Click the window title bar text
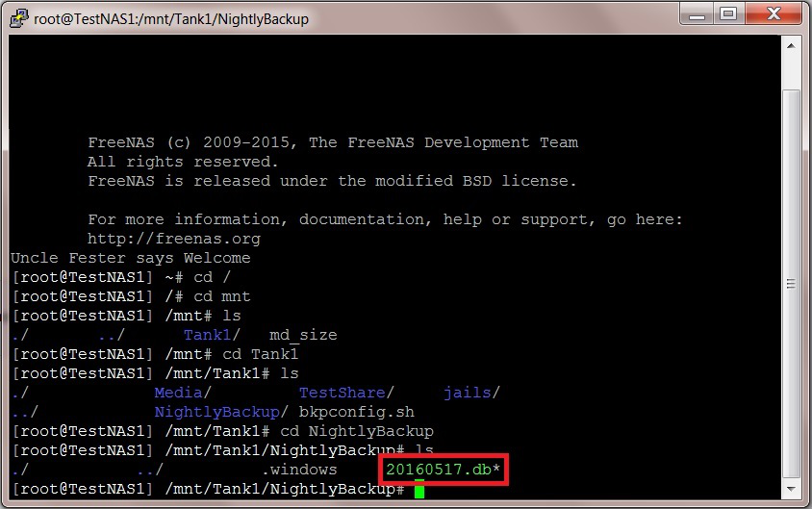This screenshot has width=812, height=509. [171, 18]
